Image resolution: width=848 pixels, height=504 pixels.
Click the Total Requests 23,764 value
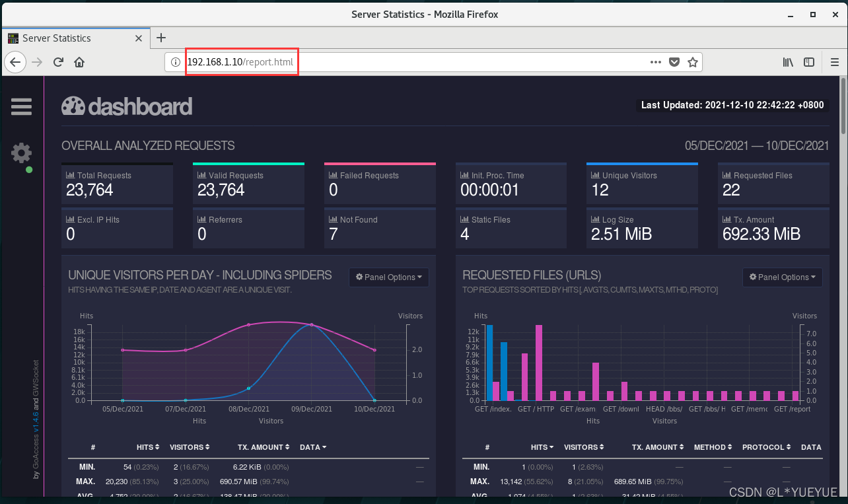[90, 190]
